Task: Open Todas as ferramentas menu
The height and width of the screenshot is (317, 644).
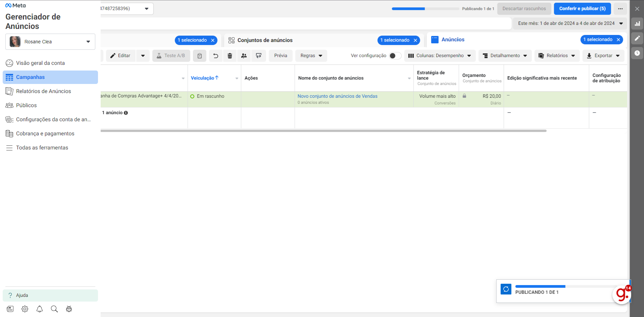Action: coord(50,148)
